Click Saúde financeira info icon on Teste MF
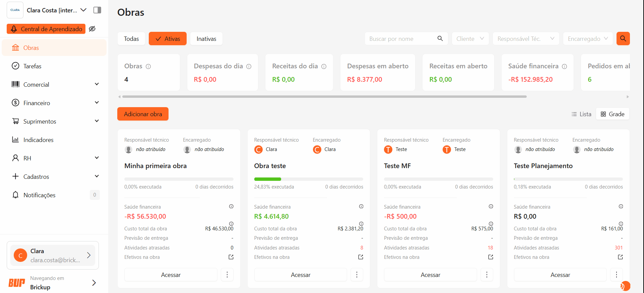 [491, 207]
